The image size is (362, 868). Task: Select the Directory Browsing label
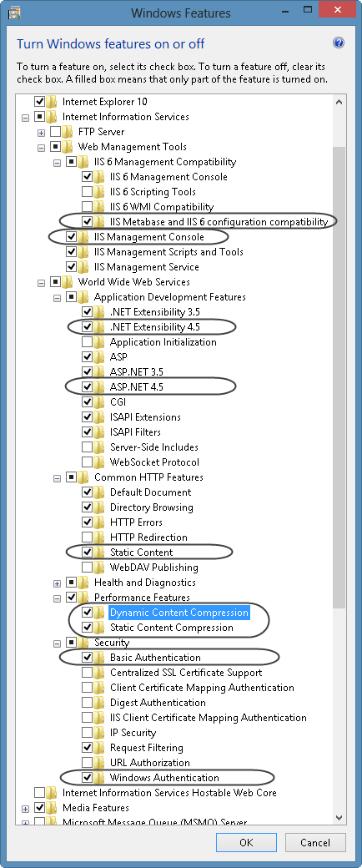tap(151, 507)
